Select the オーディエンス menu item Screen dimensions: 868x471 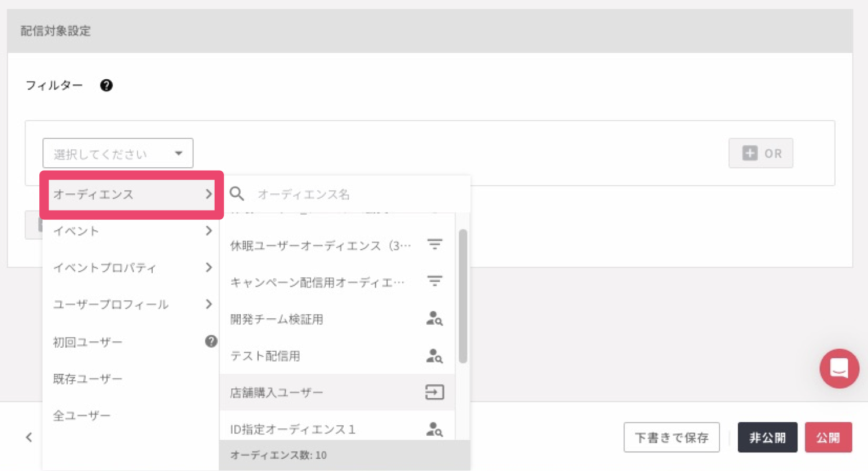coord(132,194)
